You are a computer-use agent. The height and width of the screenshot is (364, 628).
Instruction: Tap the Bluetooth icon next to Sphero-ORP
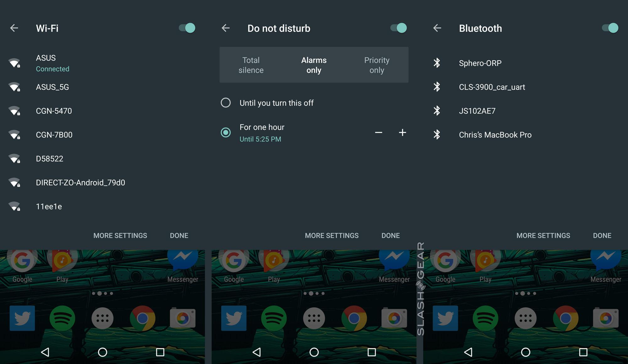point(437,63)
